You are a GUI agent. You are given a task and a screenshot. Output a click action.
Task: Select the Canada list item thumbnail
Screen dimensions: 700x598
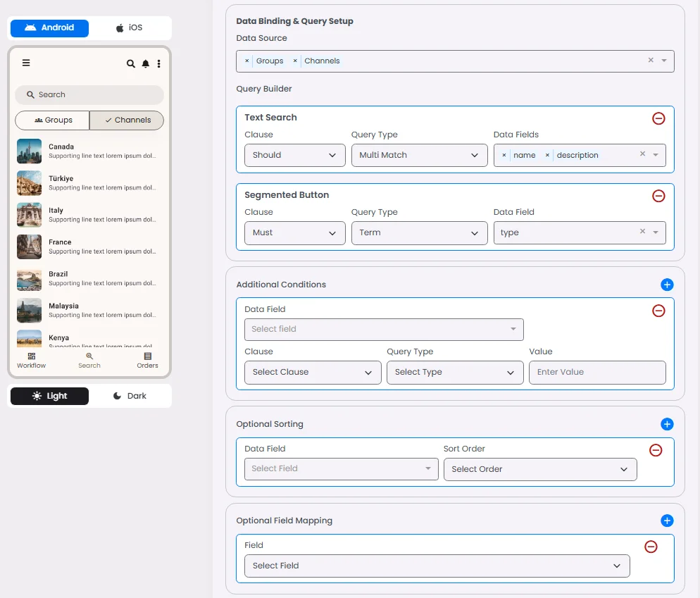pos(30,151)
